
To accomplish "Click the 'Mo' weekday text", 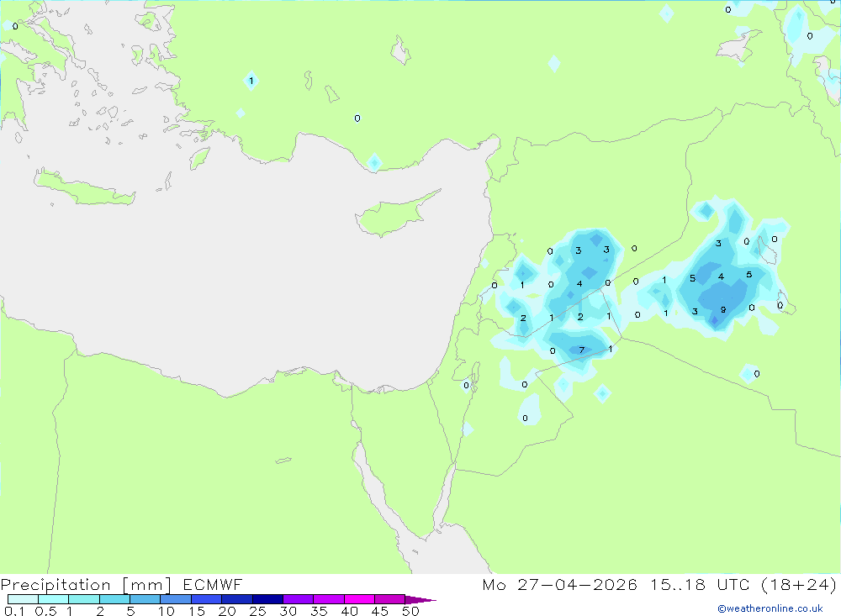I will point(494,584).
